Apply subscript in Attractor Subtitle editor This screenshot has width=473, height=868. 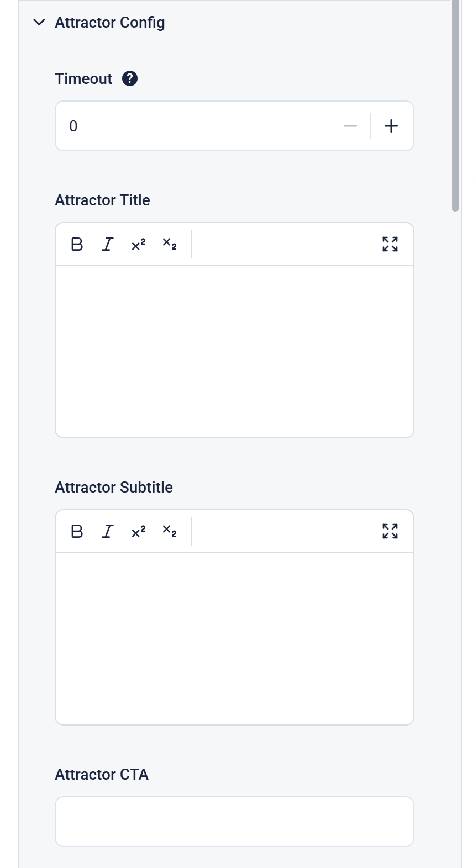tap(170, 531)
